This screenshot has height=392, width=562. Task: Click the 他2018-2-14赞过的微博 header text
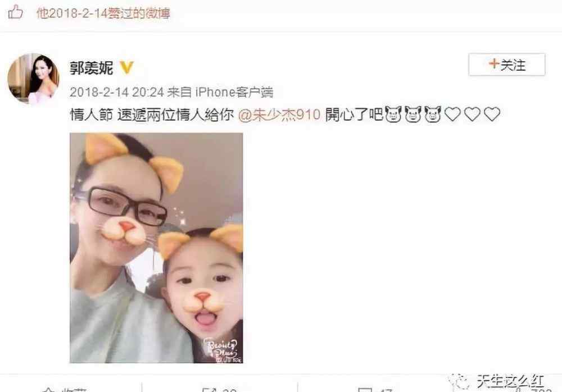(103, 13)
